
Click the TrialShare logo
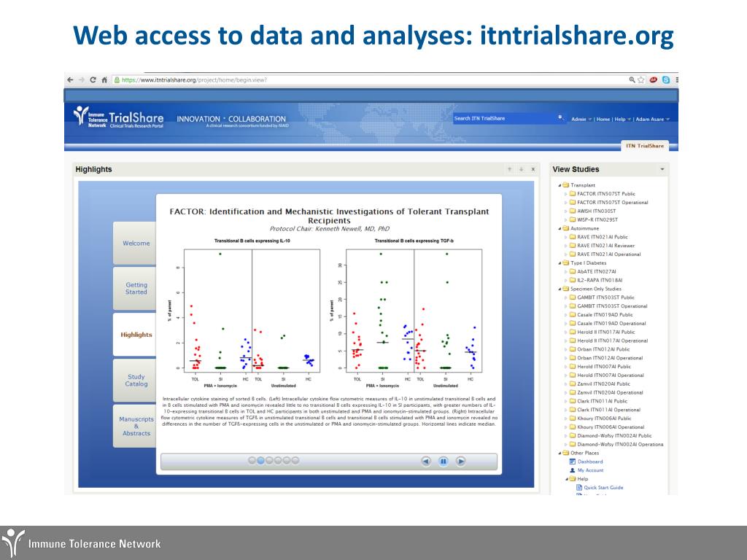(x=119, y=117)
